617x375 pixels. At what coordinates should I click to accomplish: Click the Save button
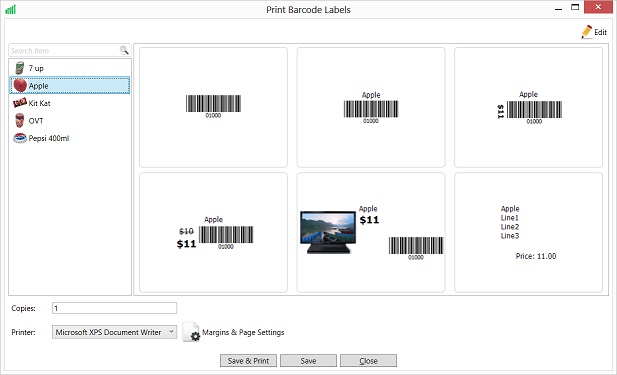(x=308, y=361)
